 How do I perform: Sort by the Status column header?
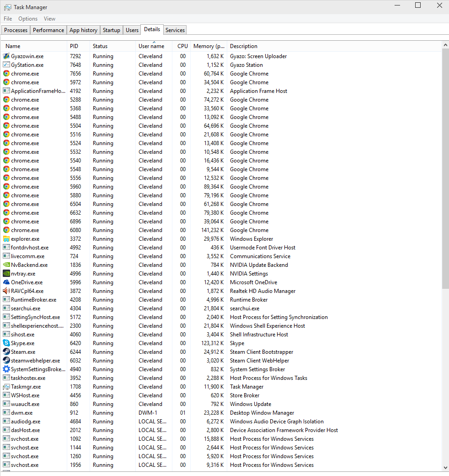point(112,46)
